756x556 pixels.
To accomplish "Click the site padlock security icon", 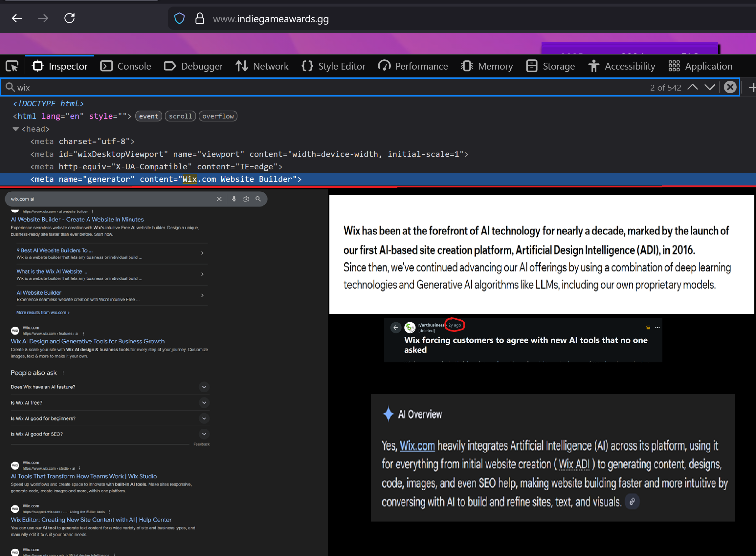I will pos(200,18).
